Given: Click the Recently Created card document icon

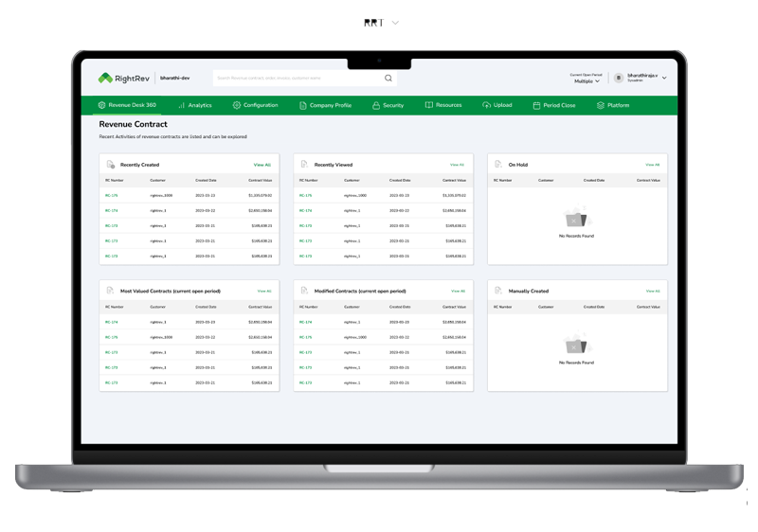Looking at the screenshot, I should [x=110, y=165].
